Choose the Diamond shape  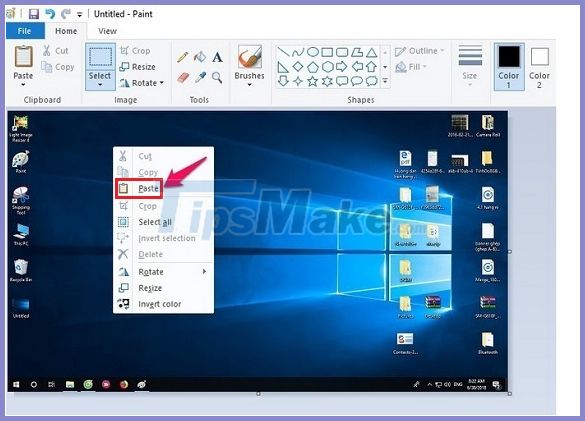(x=298, y=67)
